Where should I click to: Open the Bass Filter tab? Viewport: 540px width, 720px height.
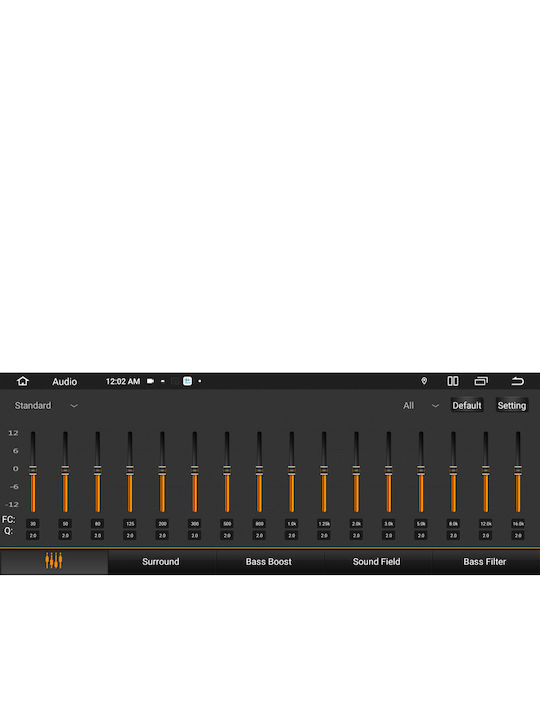point(484,562)
